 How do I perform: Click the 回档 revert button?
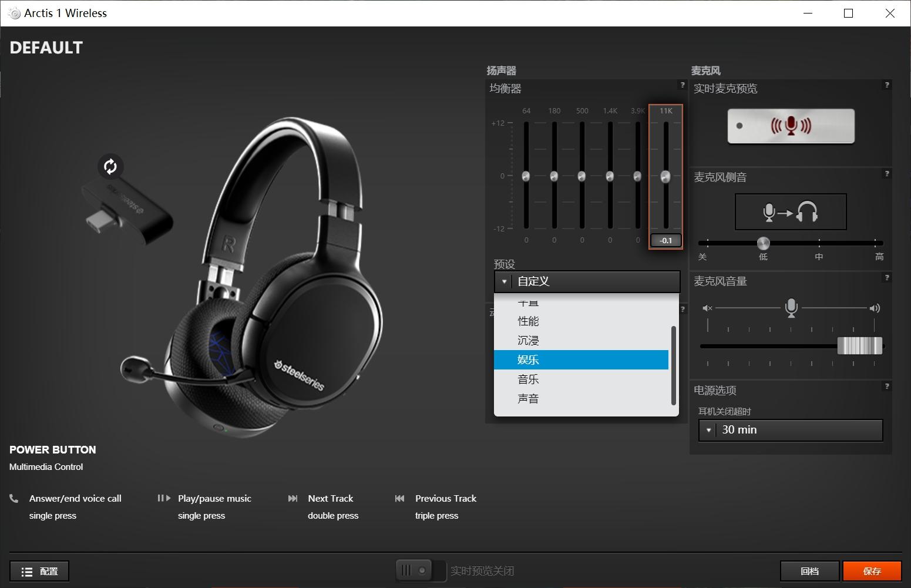click(x=809, y=570)
